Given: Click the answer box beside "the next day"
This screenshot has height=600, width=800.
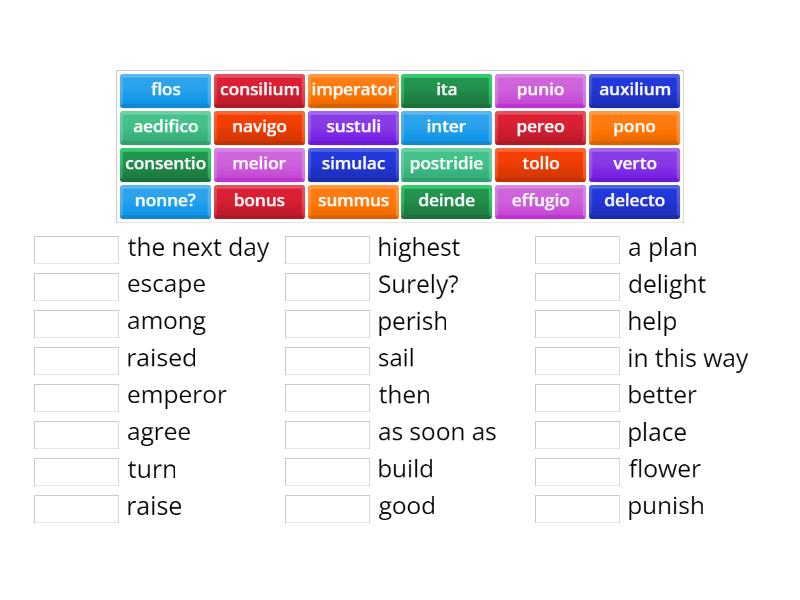Looking at the screenshot, I should pyautogui.click(x=76, y=248).
